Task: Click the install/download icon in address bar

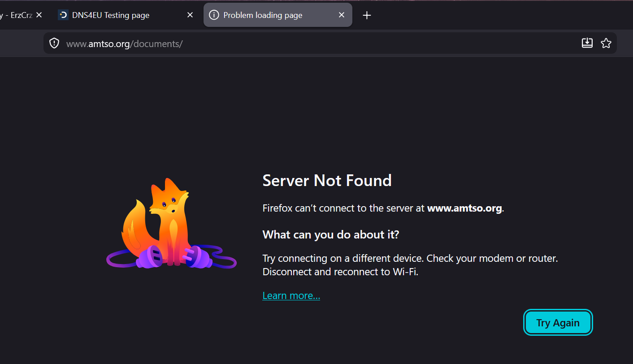Action: pos(587,43)
